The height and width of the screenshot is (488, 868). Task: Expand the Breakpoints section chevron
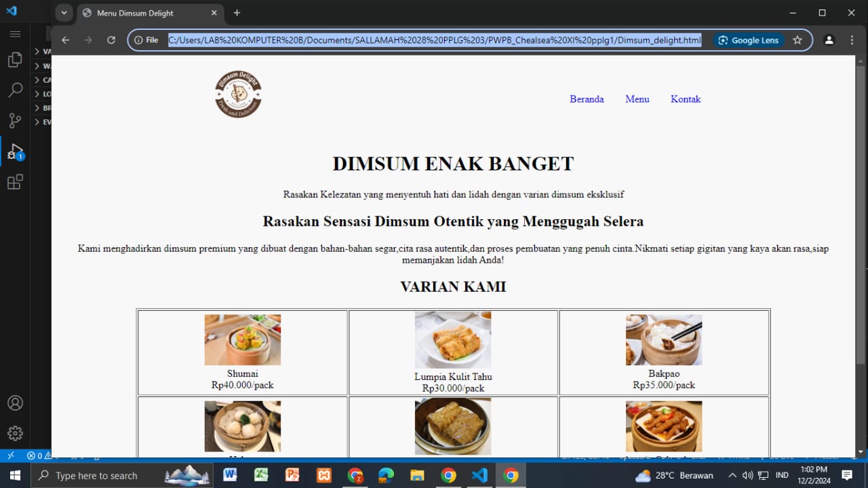37,108
